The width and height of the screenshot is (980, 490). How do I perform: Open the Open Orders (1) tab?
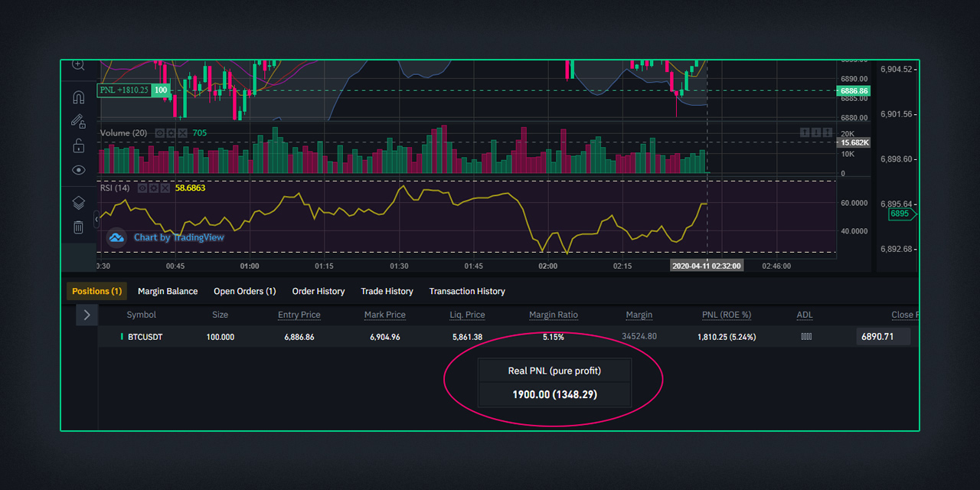click(244, 291)
